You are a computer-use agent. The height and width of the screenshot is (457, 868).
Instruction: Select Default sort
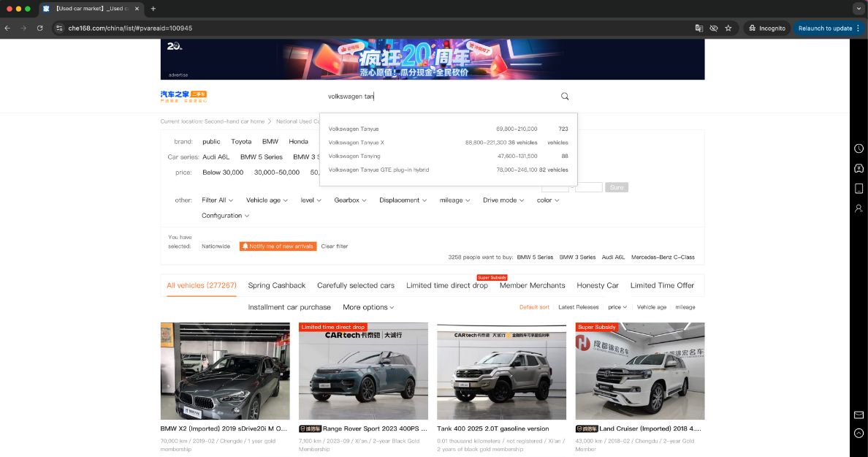pyautogui.click(x=534, y=307)
